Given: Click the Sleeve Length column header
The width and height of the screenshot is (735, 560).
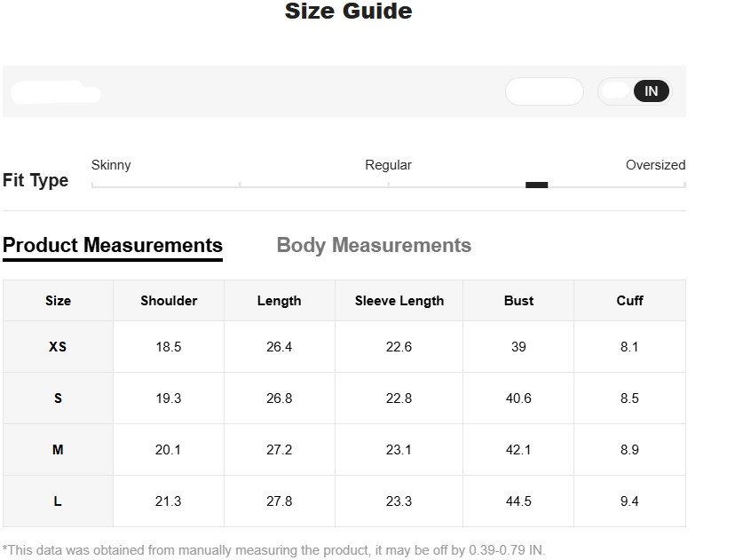Looking at the screenshot, I should click(399, 301).
